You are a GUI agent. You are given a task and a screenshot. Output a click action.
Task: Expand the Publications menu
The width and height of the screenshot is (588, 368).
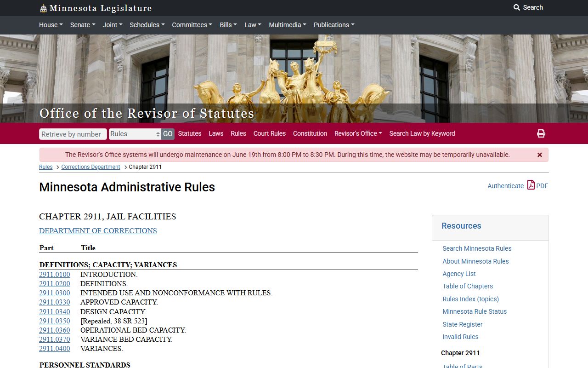[x=334, y=25]
